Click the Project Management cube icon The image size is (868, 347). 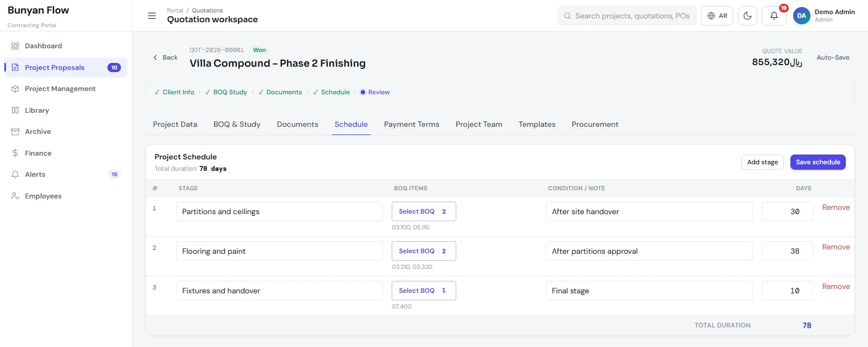pos(15,89)
